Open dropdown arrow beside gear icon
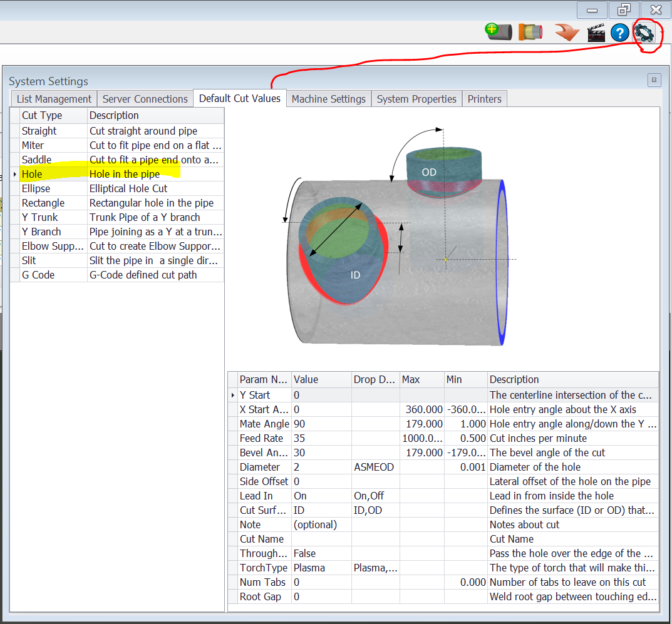This screenshot has height=624, width=672. (663, 33)
